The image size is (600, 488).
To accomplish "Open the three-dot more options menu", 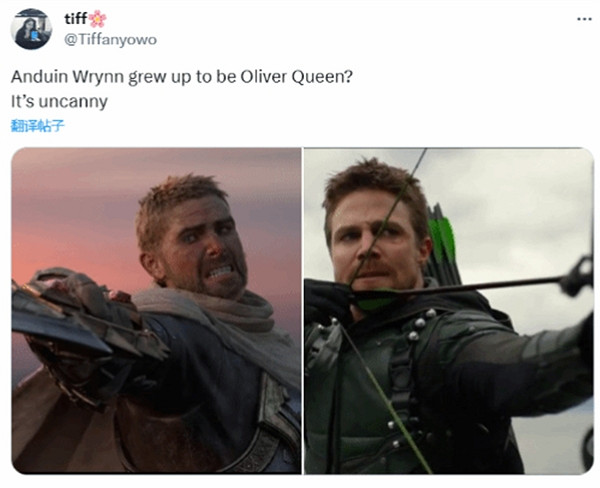I will point(584,19).
